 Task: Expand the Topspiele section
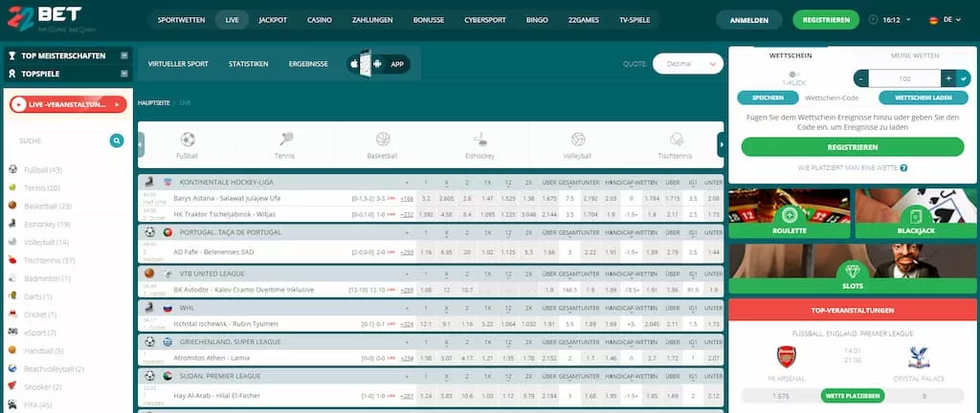click(x=68, y=74)
